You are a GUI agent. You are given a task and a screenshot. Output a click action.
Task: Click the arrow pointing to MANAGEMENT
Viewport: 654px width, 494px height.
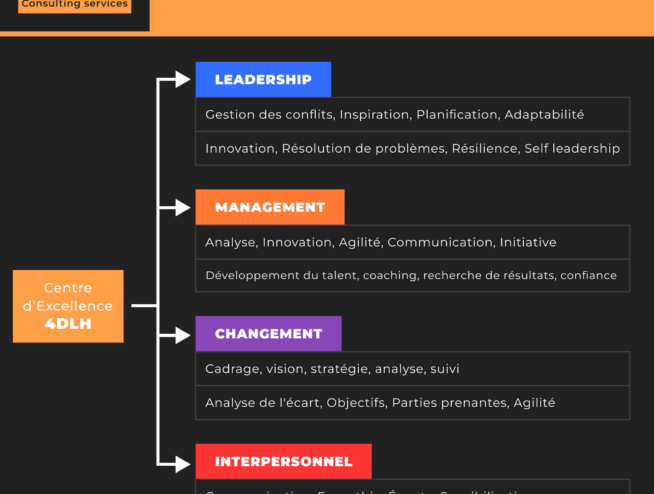(182, 207)
